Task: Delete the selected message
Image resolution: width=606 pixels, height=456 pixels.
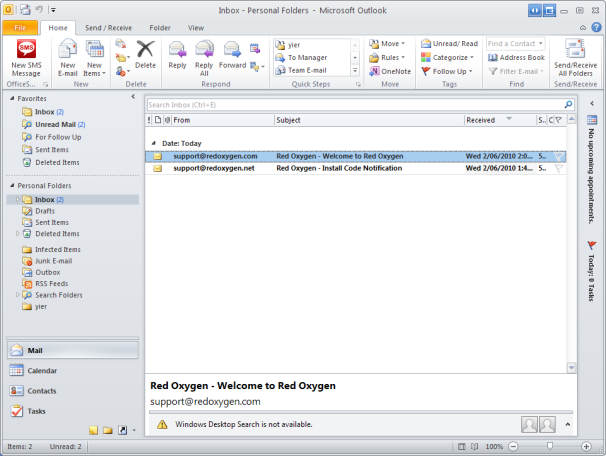Action: click(x=145, y=55)
